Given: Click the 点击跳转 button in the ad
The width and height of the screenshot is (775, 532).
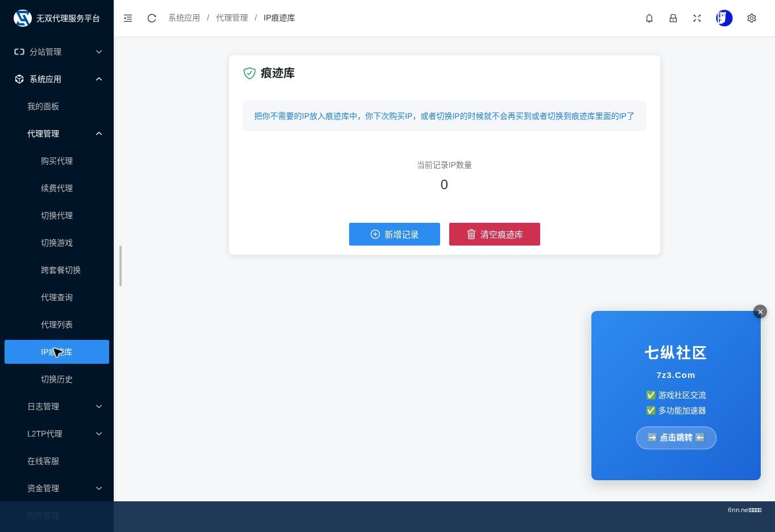Looking at the screenshot, I should tap(676, 438).
